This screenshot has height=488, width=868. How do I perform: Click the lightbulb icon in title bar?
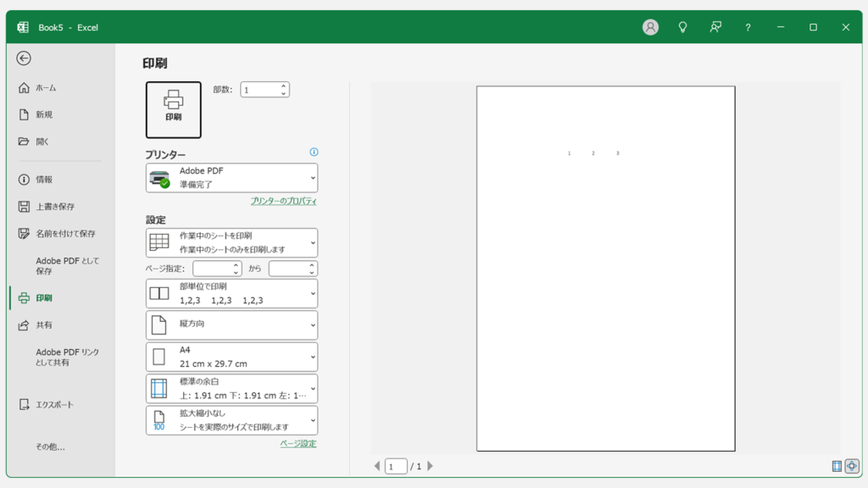click(x=682, y=27)
